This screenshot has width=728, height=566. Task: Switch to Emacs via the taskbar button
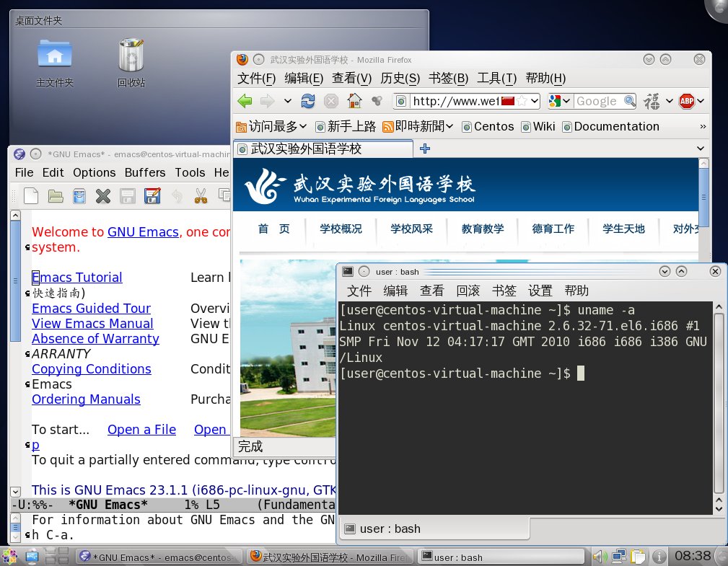[159, 557]
